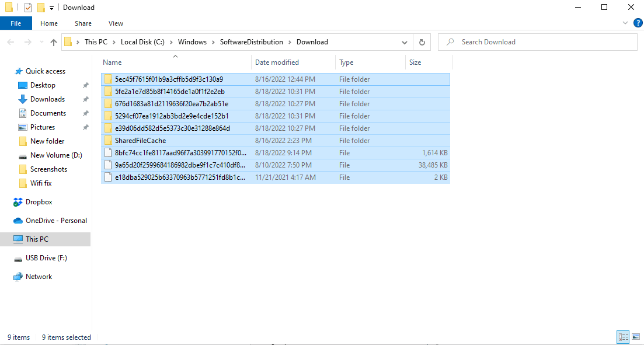Refresh the Download folder view
This screenshot has height=345, width=644.
click(x=422, y=42)
